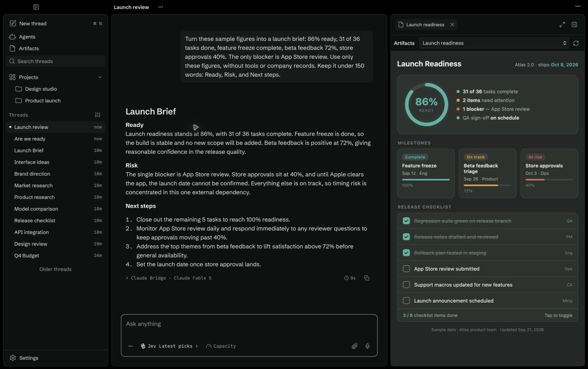Open the Product research thread
Viewport: 588px width, 369px height.
coord(55,197)
